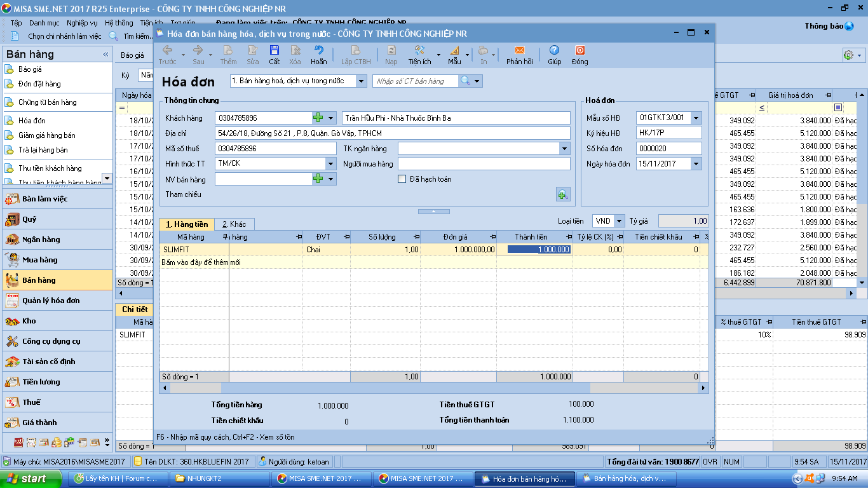This screenshot has height=488, width=868.
Task: Open the Danh mục menu
Action: click(44, 23)
